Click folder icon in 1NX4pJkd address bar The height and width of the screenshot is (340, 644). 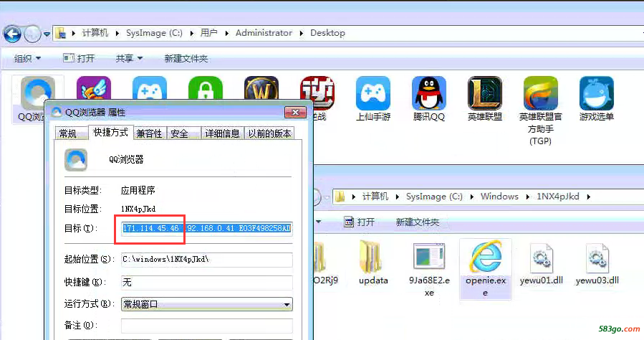point(340,197)
